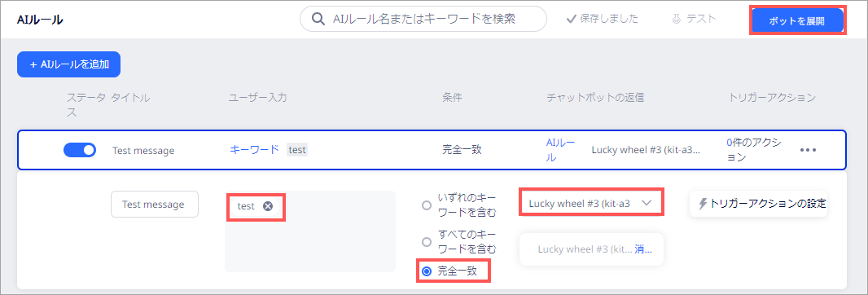
Task: Click the AIルール page heading
Action: coord(40,20)
